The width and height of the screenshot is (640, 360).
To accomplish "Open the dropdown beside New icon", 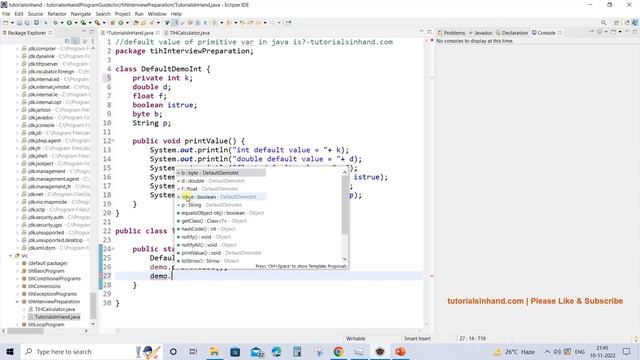I will (11, 23).
